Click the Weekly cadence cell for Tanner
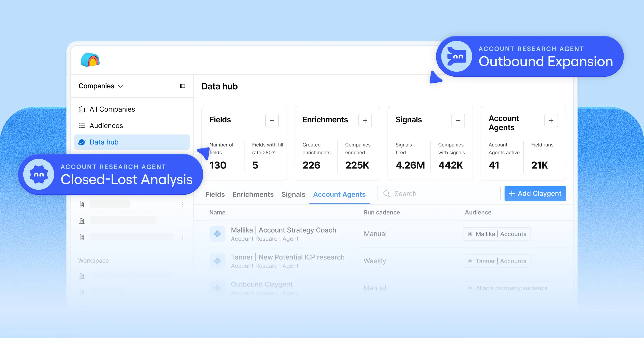Viewport: 644px width, 338px height. [375, 261]
